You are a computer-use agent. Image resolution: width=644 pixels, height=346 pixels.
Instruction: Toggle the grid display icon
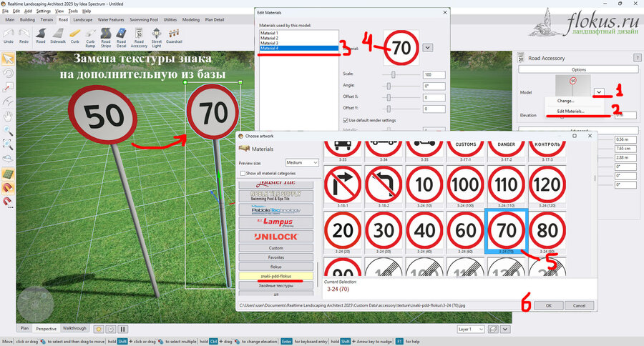coord(8,174)
